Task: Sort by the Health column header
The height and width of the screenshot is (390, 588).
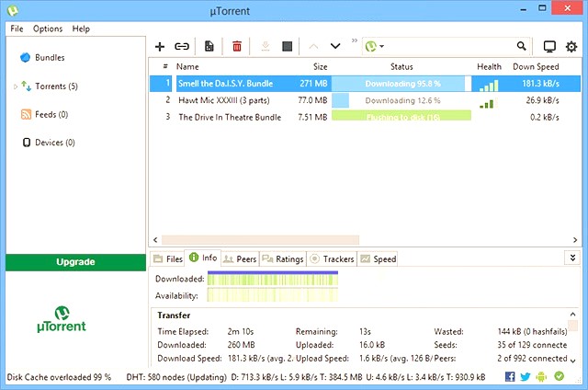Action: (x=489, y=67)
